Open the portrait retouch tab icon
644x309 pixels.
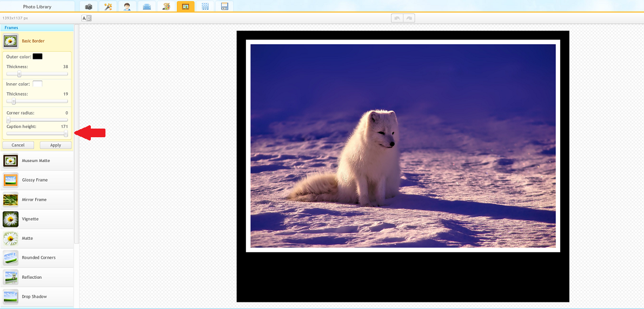pos(127,6)
